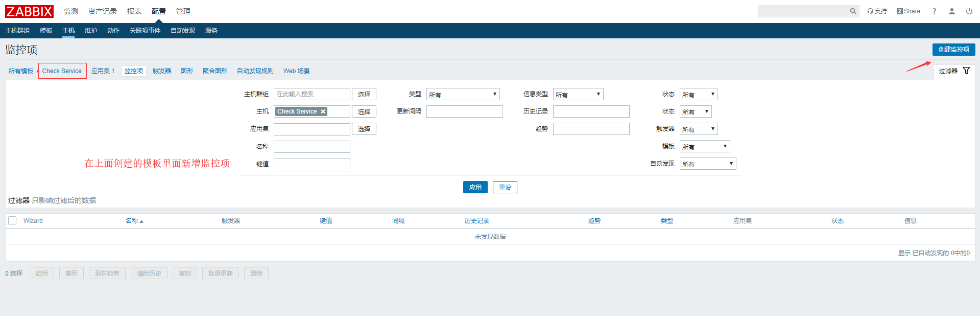Viewport: 980px width, 316px height.
Task: Open the 配置 top menu
Action: [158, 11]
